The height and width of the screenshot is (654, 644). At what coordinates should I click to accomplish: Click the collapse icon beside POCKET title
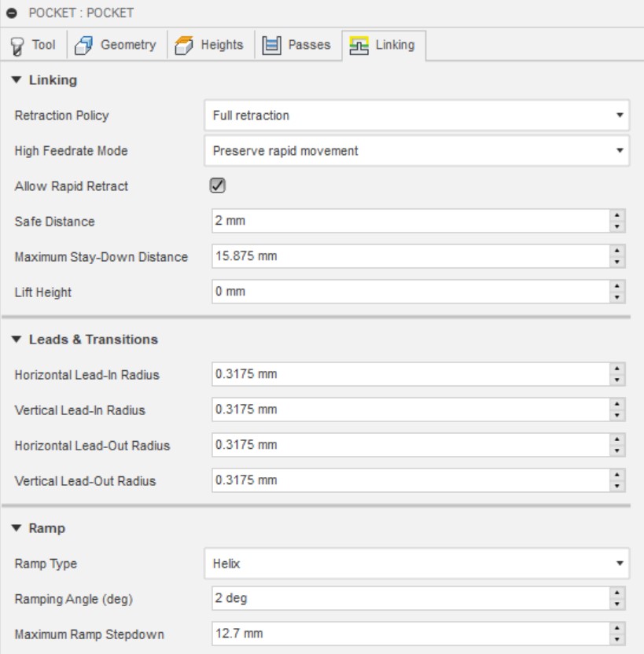pos(13,13)
